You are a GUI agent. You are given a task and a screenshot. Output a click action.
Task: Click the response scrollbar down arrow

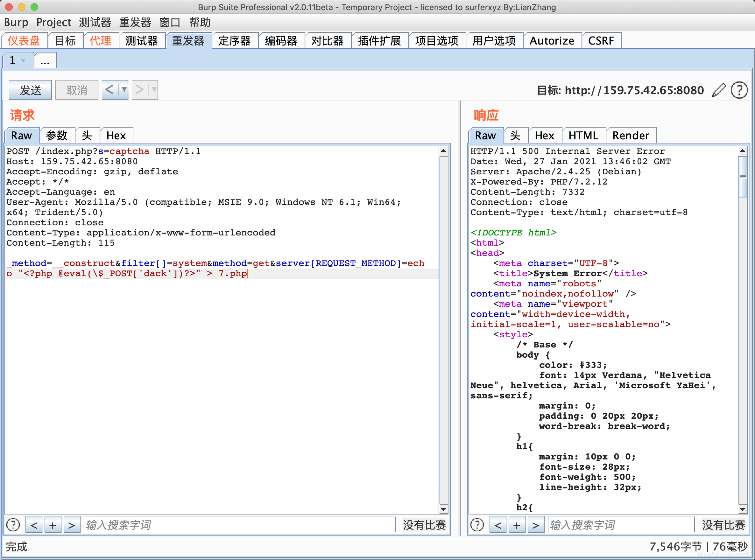pos(743,509)
